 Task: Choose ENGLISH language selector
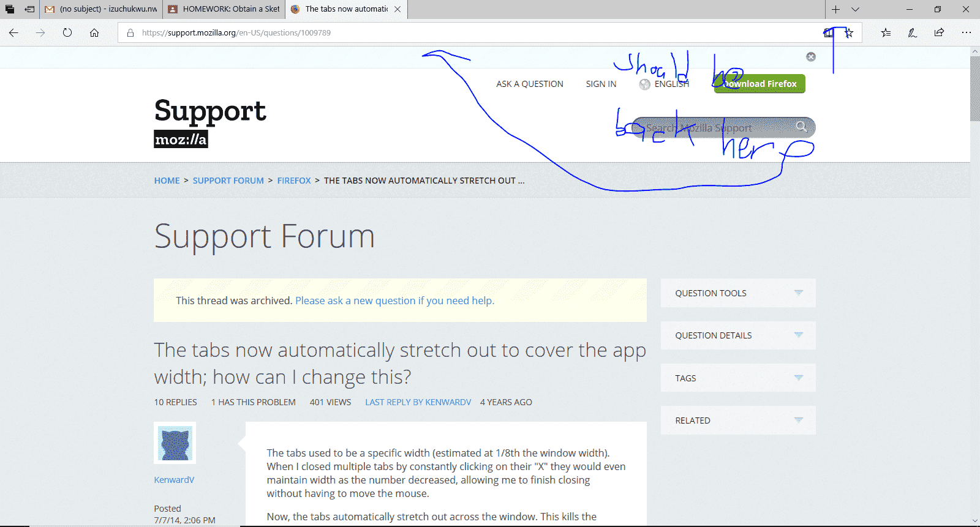[x=671, y=84]
